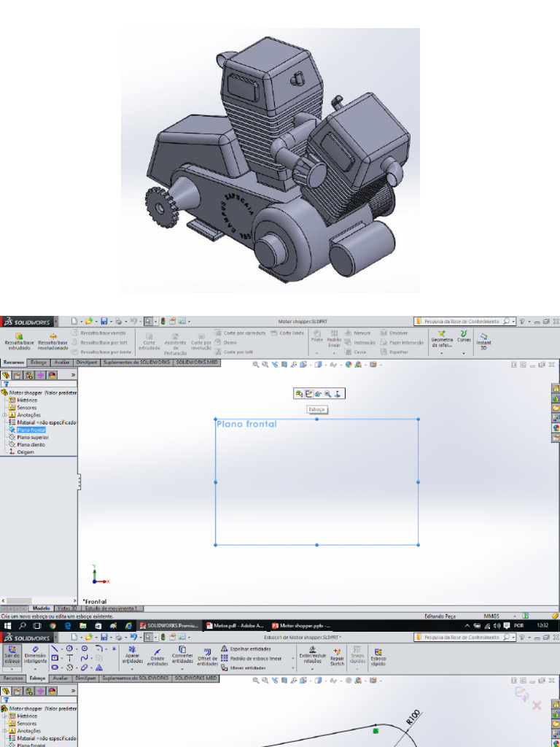Viewport: 560px width, 747px height.
Task: Click the feature tree horizontal scrollbar
Action: [38, 601]
